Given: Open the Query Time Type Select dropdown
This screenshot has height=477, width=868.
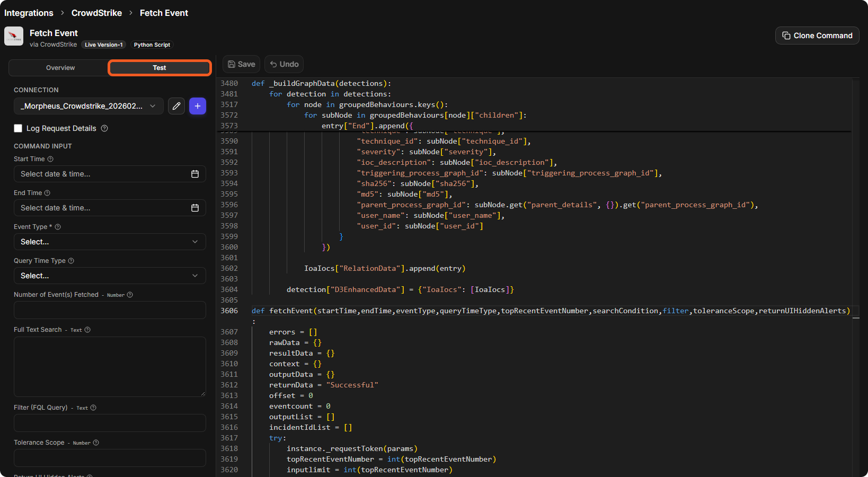Looking at the screenshot, I should click(x=110, y=276).
